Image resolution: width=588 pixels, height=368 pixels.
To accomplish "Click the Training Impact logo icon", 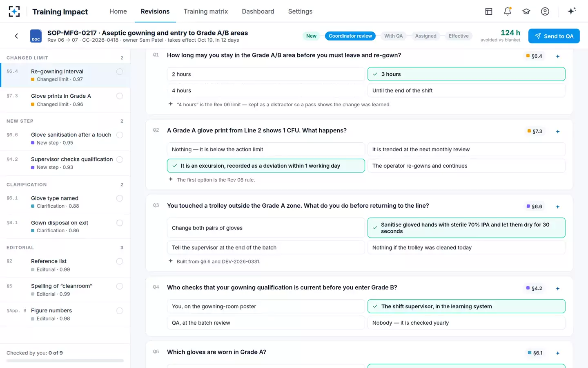I will [14, 11].
